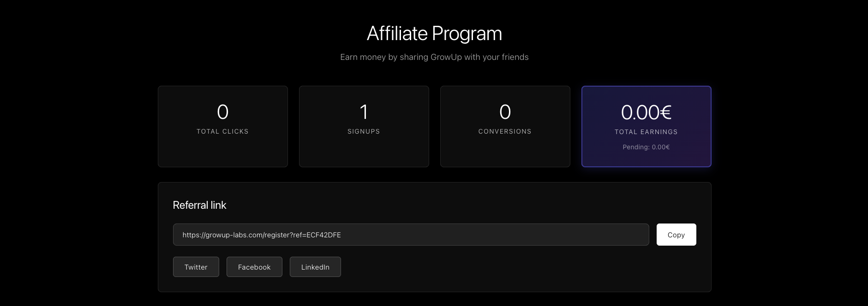Share referral link on Twitter
868x306 pixels.
[x=196, y=267]
